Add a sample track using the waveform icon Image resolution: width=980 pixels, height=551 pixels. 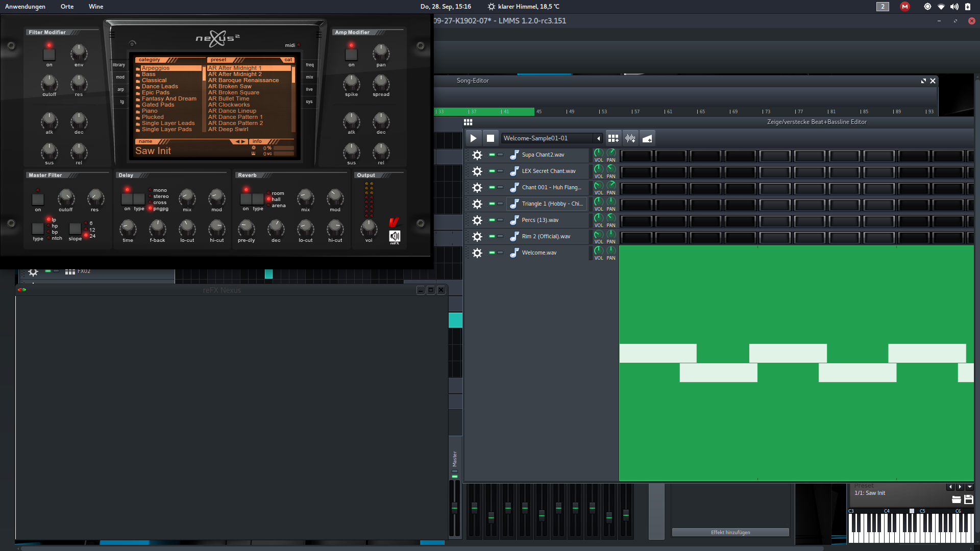[630, 138]
